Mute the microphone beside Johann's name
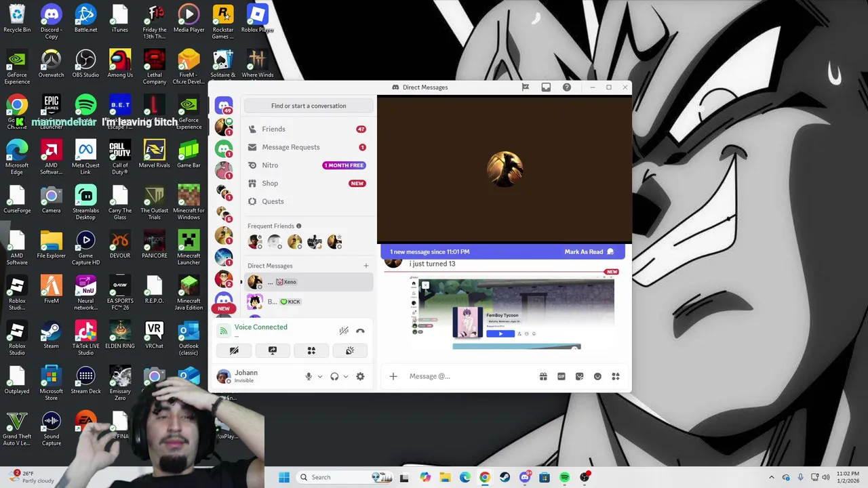The width and height of the screenshot is (868, 488). (309, 376)
